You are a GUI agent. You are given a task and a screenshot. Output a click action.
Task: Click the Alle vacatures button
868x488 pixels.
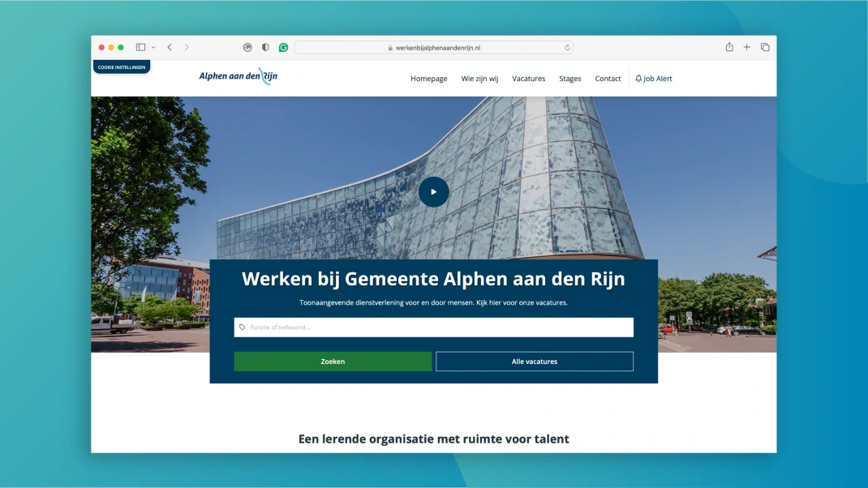tap(535, 362)
